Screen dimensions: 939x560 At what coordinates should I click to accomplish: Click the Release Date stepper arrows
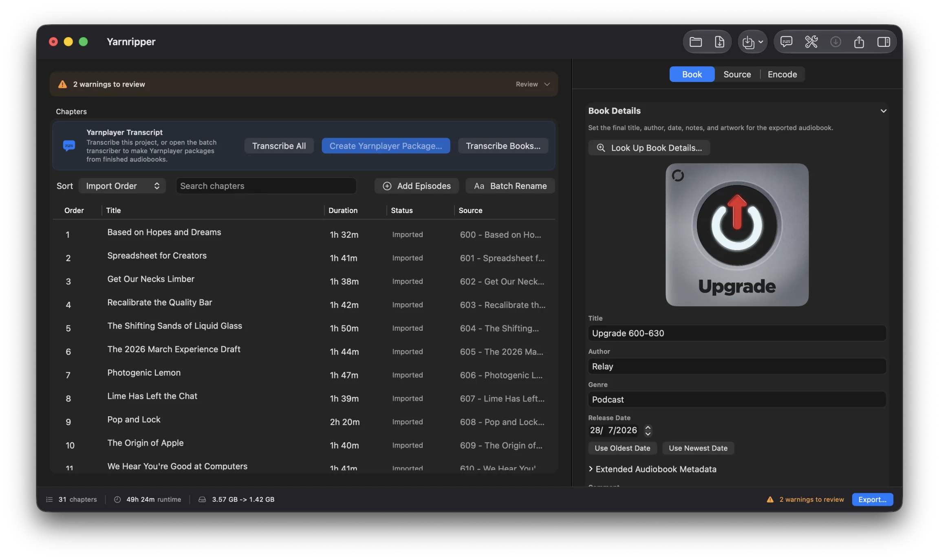[648, 430]
